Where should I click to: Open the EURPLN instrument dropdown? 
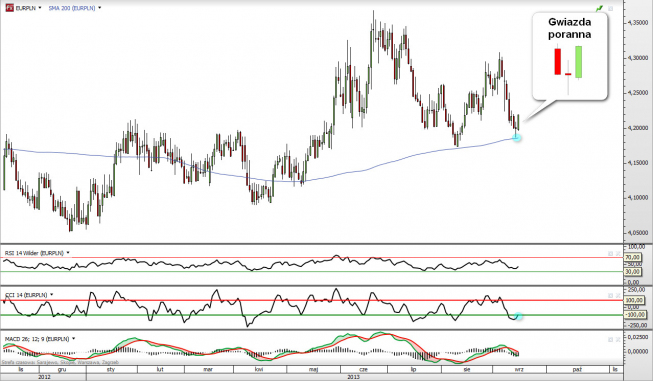(40, 8)
